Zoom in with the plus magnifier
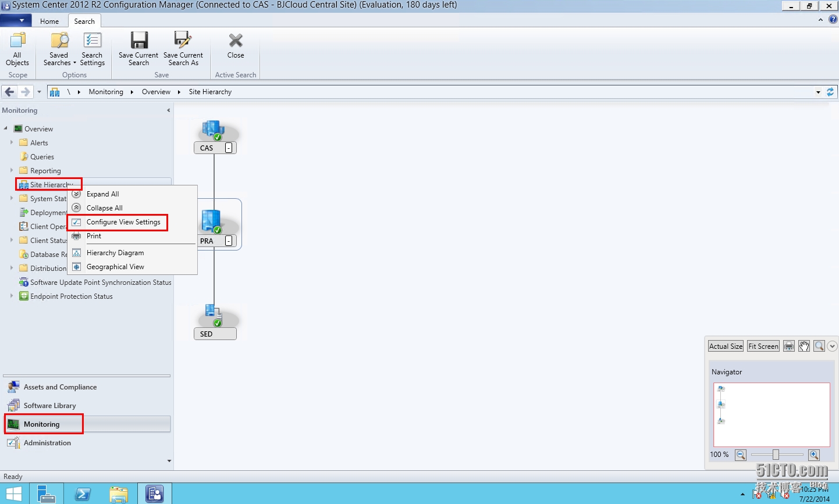 814,455
